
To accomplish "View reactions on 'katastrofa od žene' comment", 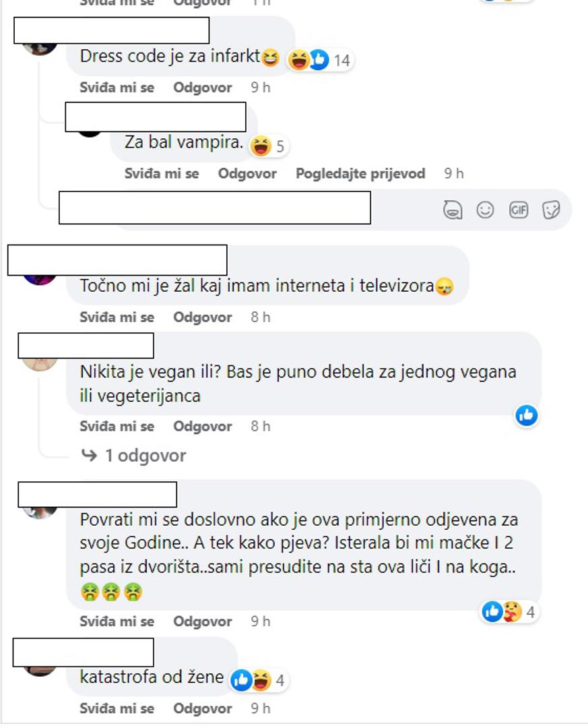I will click(258, 680).
